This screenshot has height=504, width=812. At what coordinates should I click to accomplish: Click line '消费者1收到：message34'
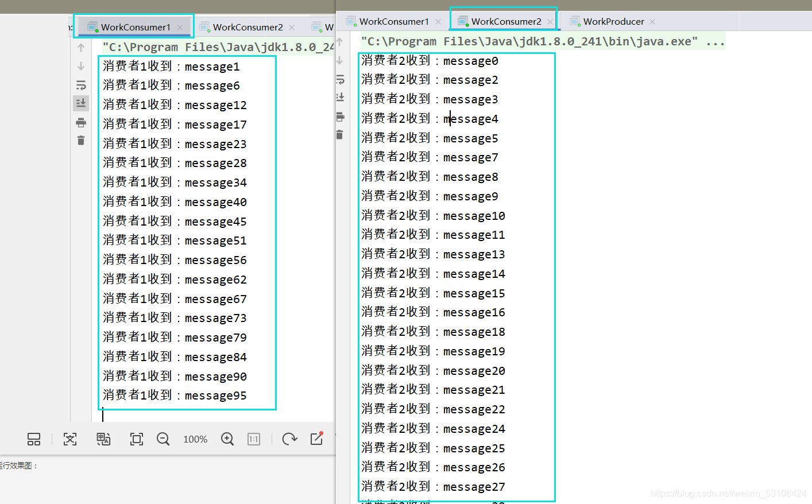click(x=175, y=183)
